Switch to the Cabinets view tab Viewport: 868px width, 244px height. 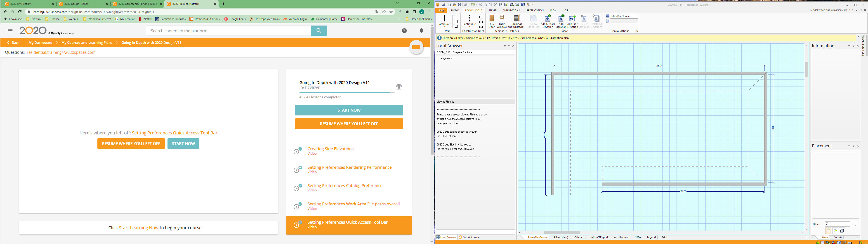point(579,237)
